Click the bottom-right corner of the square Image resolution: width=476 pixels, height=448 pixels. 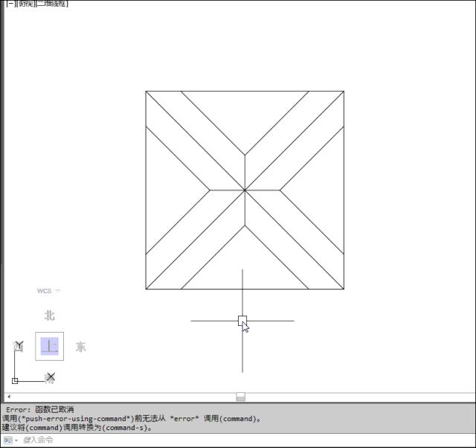(344, 289)
